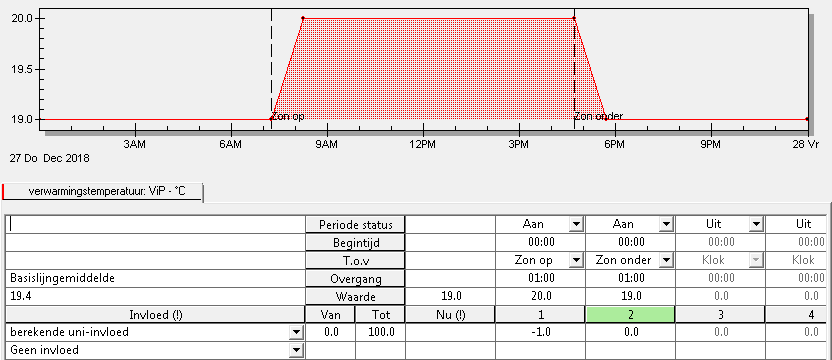Click the 'Overgang' button
Image resolution: width=832 pixels, height=360 pixels.
tap(356, 279)
